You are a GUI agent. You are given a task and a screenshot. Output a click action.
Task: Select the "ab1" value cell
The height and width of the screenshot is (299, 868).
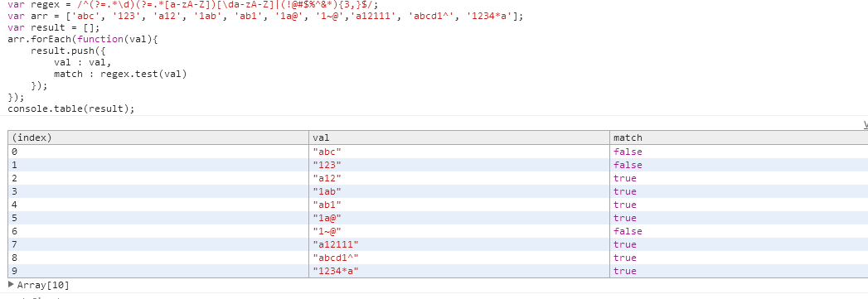[459, 205]
